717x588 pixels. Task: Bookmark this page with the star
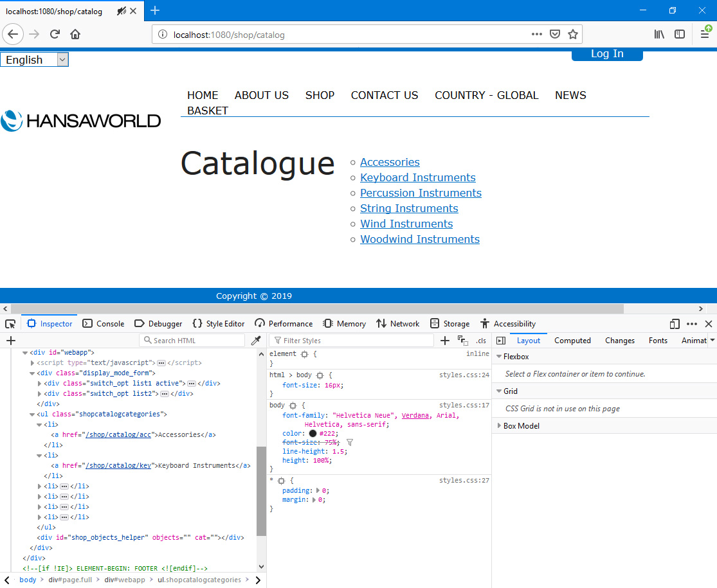pos(573,34)
